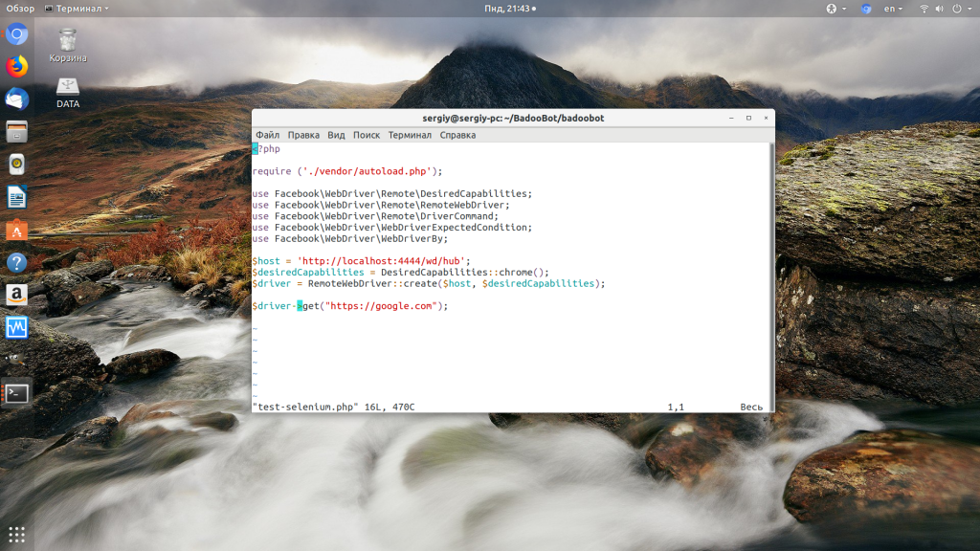The width and height of the screenshot is (980, 551).
Task: Open the Правка menu in terminal
Action: [x=303, y=135]
